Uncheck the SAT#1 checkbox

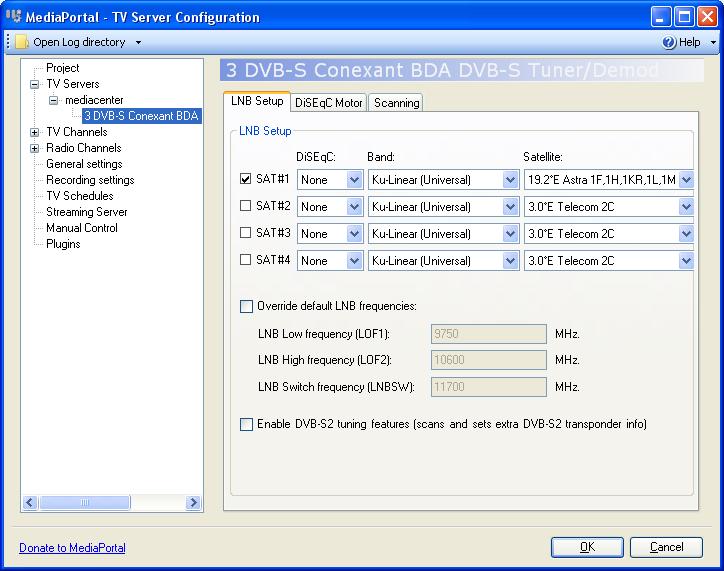pyautogui.click(x=246, y=179)
